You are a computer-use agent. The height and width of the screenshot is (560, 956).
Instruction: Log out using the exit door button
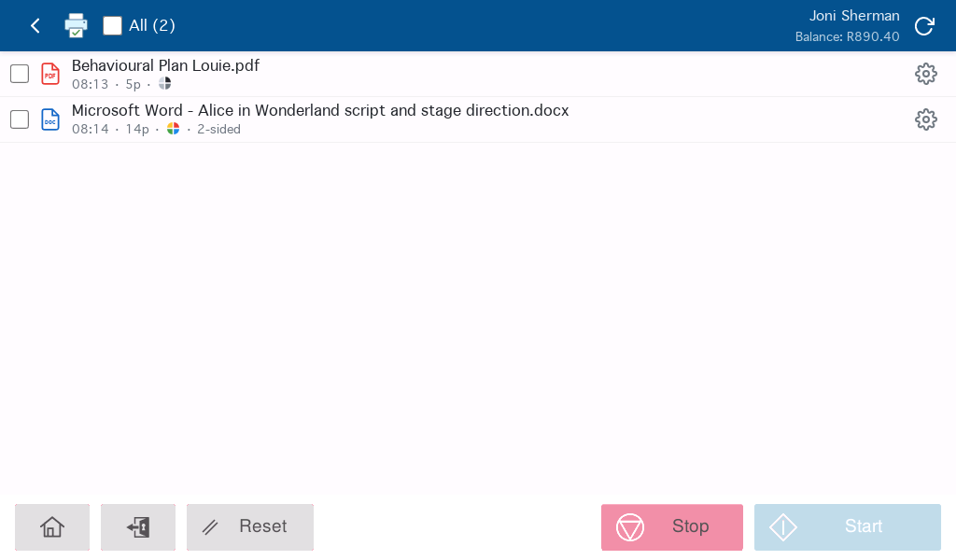[138, 527]
